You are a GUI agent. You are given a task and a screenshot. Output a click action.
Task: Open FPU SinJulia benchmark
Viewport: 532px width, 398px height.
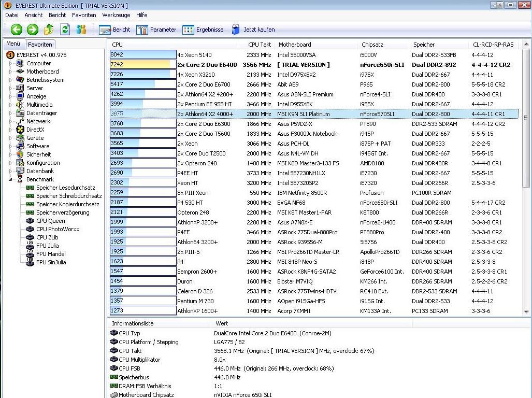[x=51, y=262]
